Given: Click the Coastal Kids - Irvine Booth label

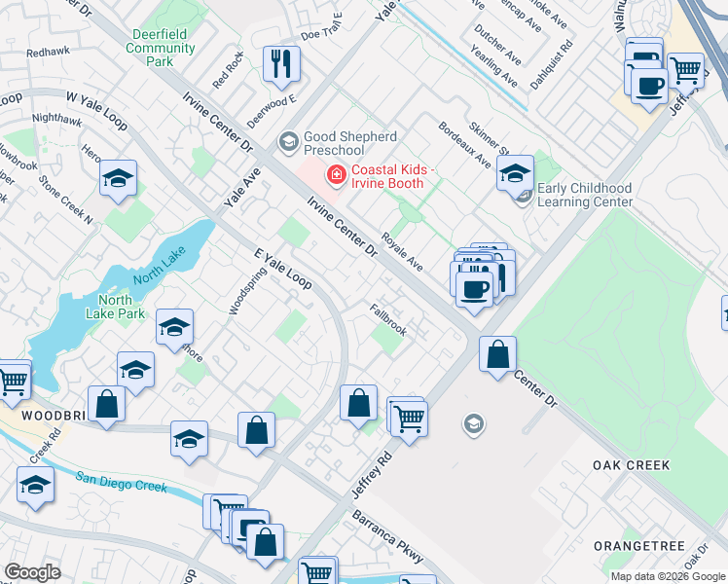Looking at the screenshot, I should tap(393, 176).
